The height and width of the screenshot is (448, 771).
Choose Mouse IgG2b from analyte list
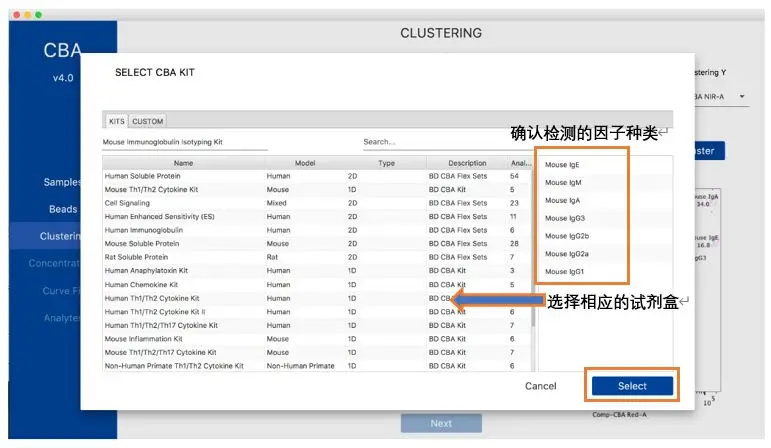(567, 236)
